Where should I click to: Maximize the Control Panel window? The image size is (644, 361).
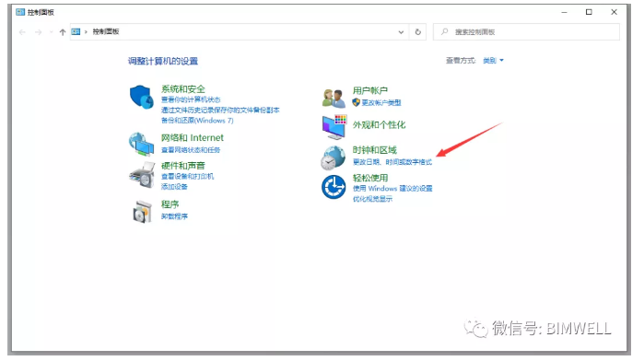click(x=589, y=12)
